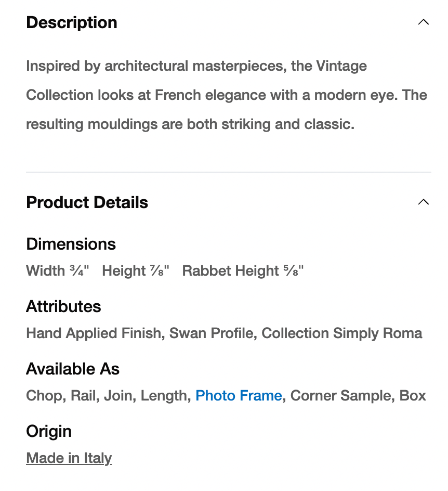Click the Collection Simply Roma attribute
This screenshot has width=448, height=491.
342,333
